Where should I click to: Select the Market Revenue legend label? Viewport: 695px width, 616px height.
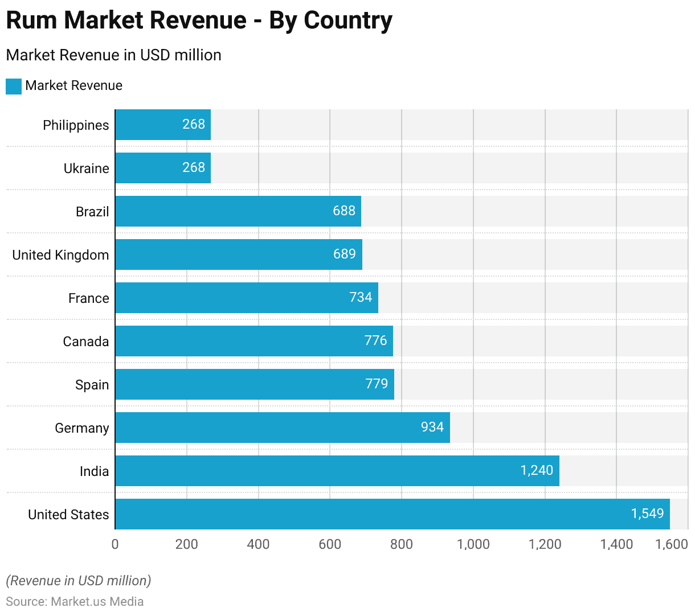tap(73, 86)
